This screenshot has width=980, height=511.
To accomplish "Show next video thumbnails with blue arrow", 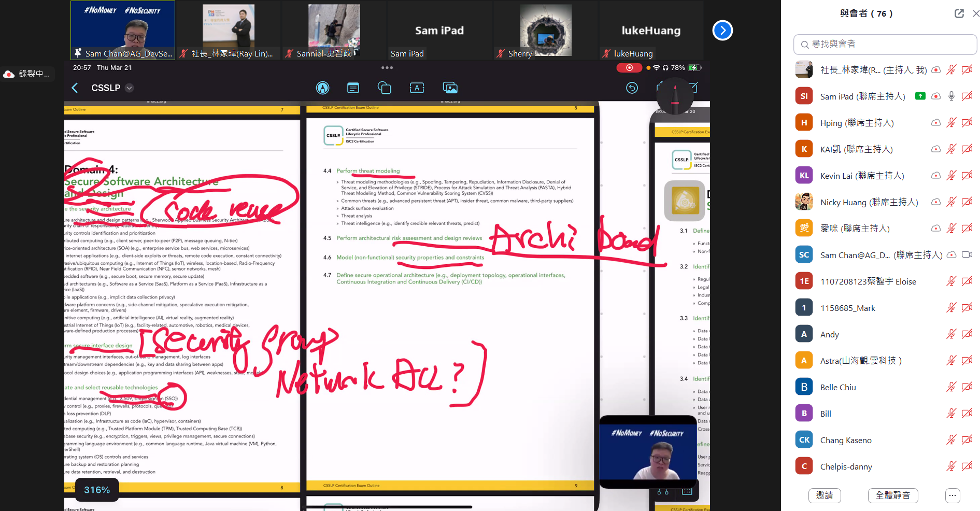I will pos(722,31).
